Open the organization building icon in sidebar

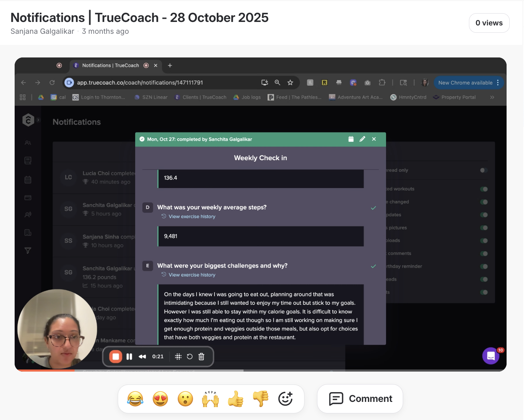tap(28, 233)
